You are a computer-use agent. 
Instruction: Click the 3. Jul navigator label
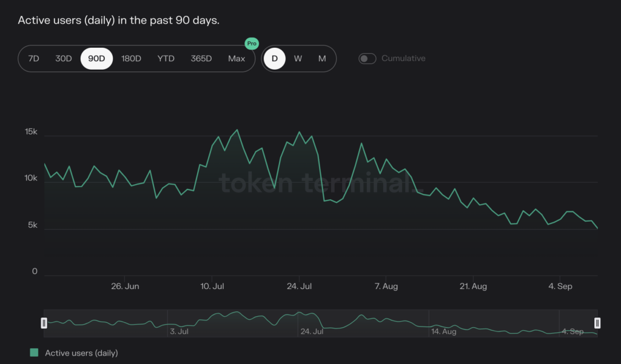pyautogui.click(x=179, y=331)
